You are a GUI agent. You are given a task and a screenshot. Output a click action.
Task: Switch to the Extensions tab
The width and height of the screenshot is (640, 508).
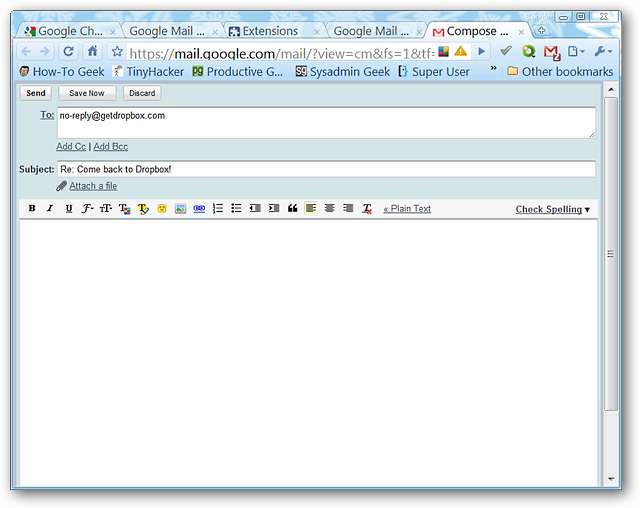coord(271,31)
